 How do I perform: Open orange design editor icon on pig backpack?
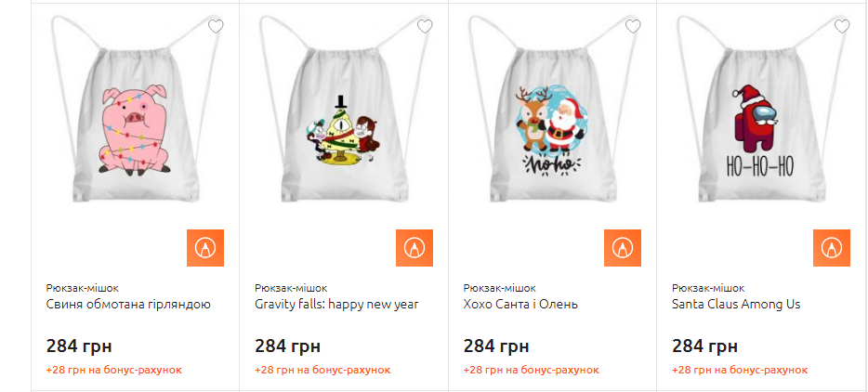point(205,248)
